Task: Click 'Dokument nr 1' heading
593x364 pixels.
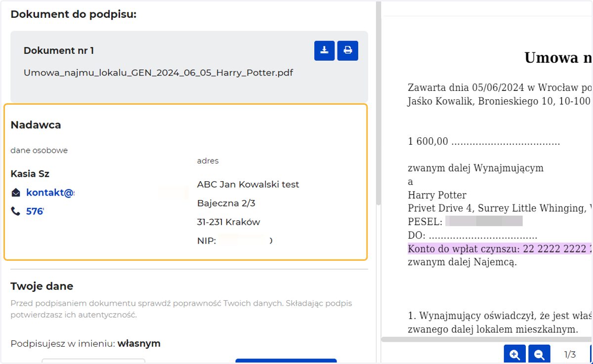Action: pos(59,50)
